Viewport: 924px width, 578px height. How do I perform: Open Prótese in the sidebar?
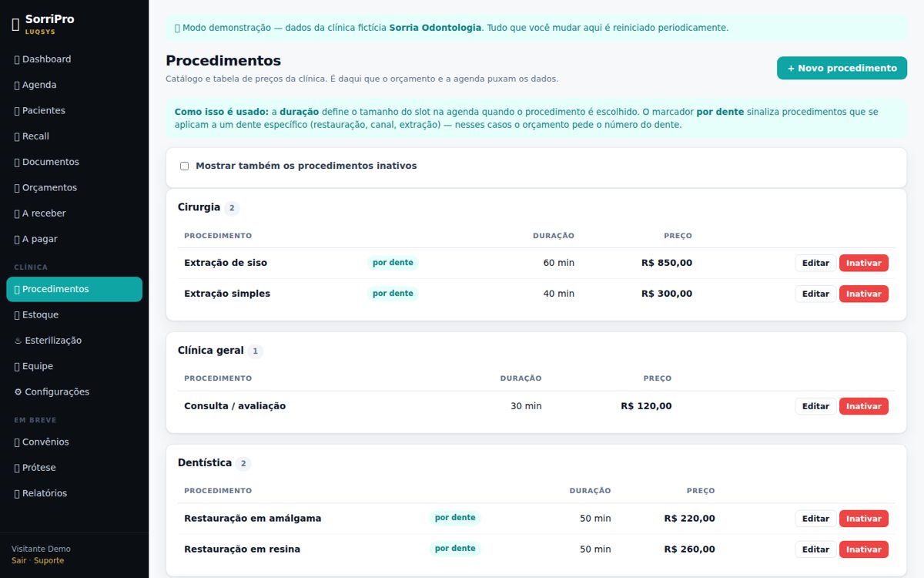pyautogui.click(x=74, y=468)
